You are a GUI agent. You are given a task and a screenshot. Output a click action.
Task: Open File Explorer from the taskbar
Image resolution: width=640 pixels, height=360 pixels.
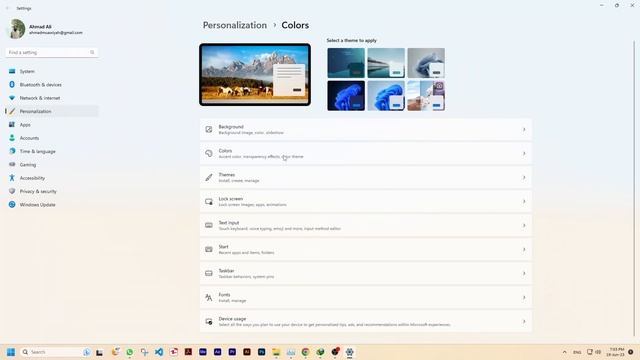[x=276, y=352]
